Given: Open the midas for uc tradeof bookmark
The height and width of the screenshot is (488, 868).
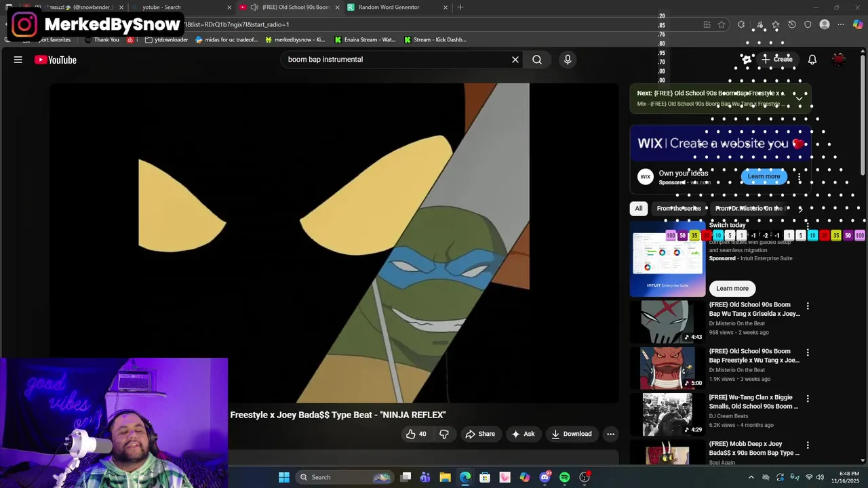Looking at the screenshot, I should point(226,40).
